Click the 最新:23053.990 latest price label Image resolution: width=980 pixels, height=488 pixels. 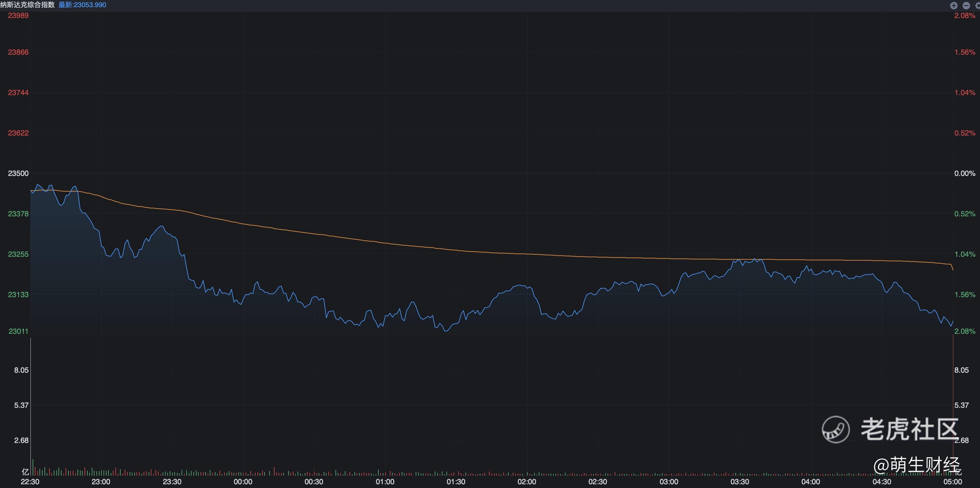coord(82,5)
